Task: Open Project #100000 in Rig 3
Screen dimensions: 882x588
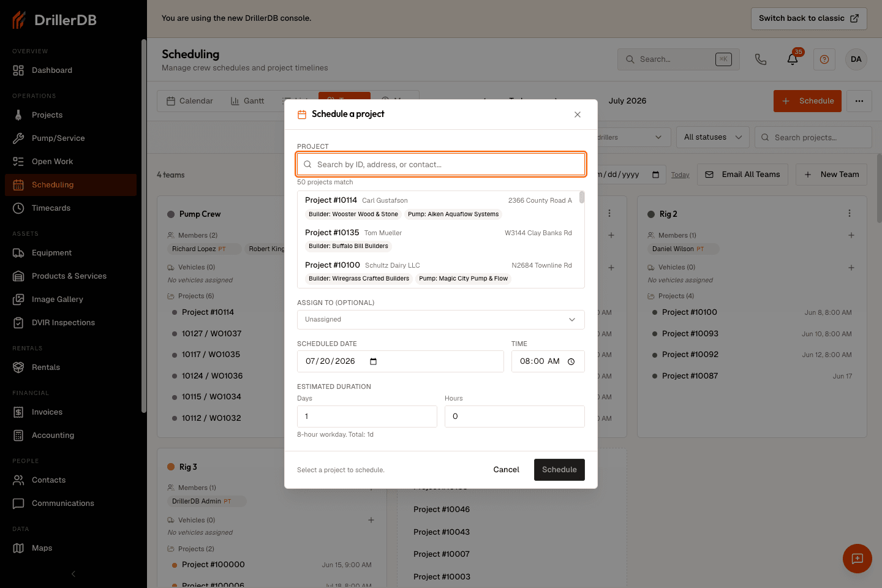Action: [x=213, y=565]
